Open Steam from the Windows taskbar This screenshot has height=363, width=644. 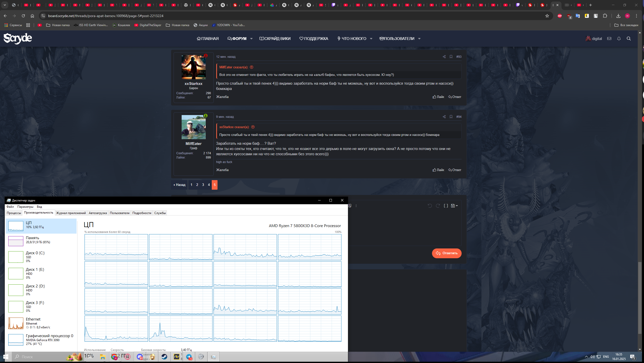[164, 357]
